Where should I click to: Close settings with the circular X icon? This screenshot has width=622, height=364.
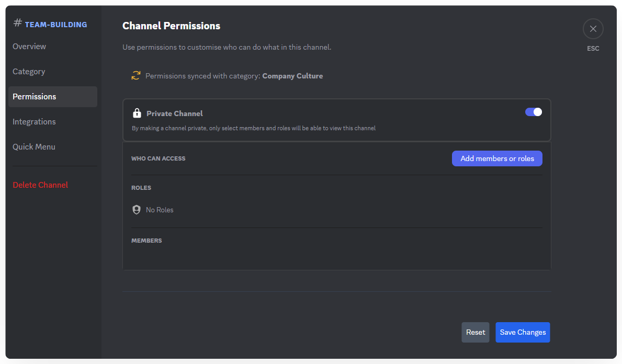tap(593, 29)
